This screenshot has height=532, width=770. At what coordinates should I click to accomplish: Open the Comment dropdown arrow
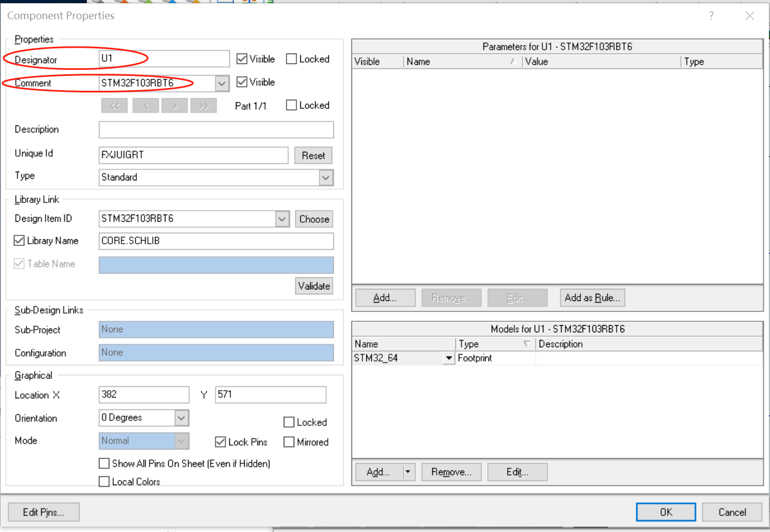coord(222,83)
